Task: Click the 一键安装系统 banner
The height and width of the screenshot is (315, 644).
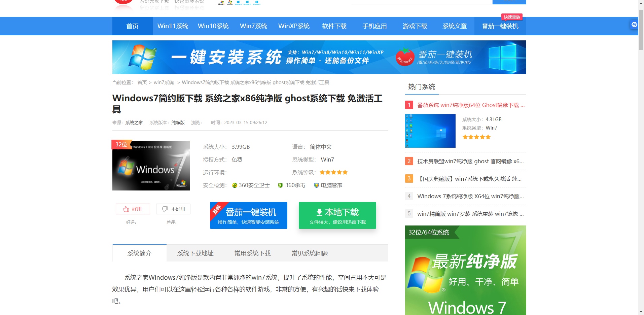Action: pos(319,57)
